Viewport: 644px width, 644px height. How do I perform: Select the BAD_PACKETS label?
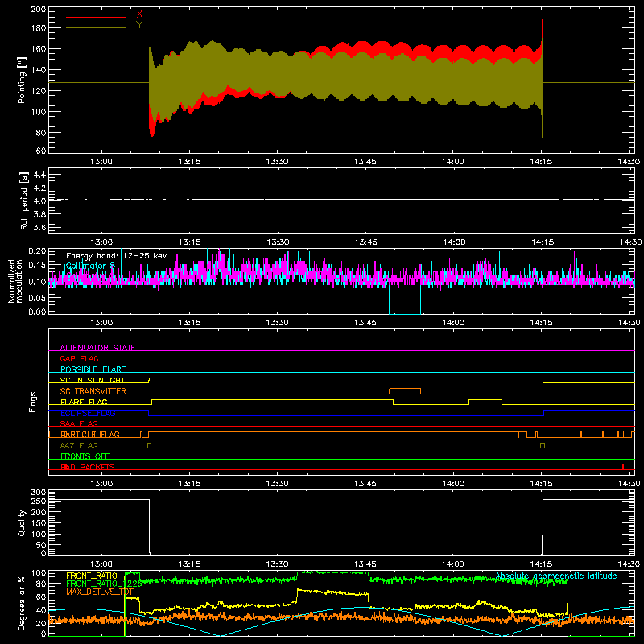point(88,467)
